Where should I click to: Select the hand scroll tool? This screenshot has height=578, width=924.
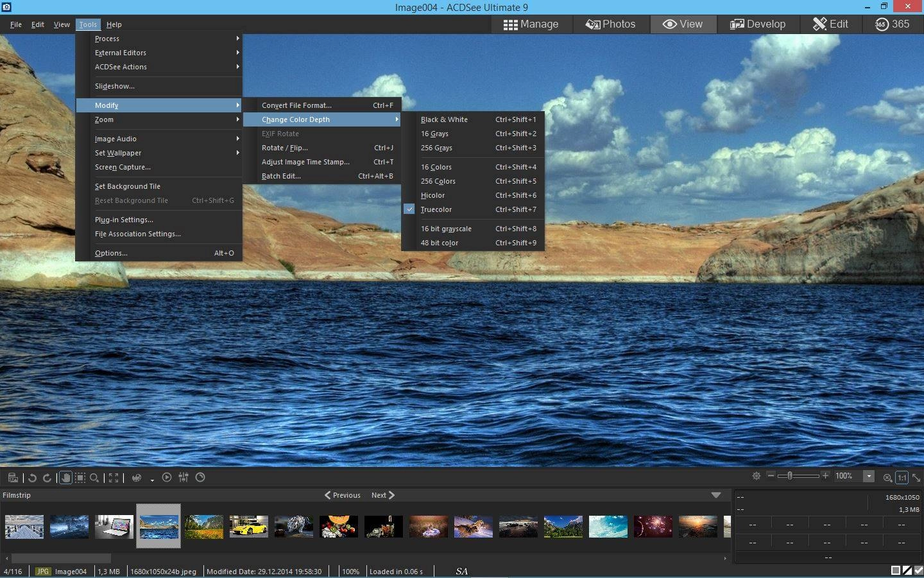pyautogui.click(x=65, y=477)
